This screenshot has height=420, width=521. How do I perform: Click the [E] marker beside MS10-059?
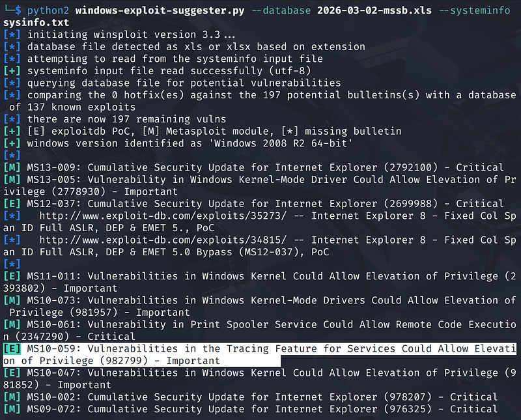coord(12,349)
